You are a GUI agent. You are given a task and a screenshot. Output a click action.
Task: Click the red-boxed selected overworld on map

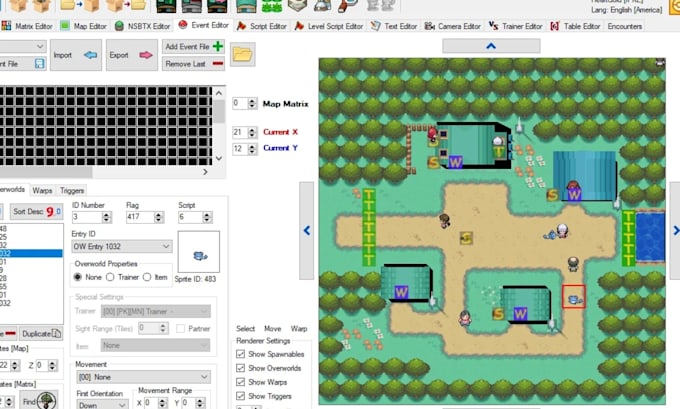pos(574,297)
